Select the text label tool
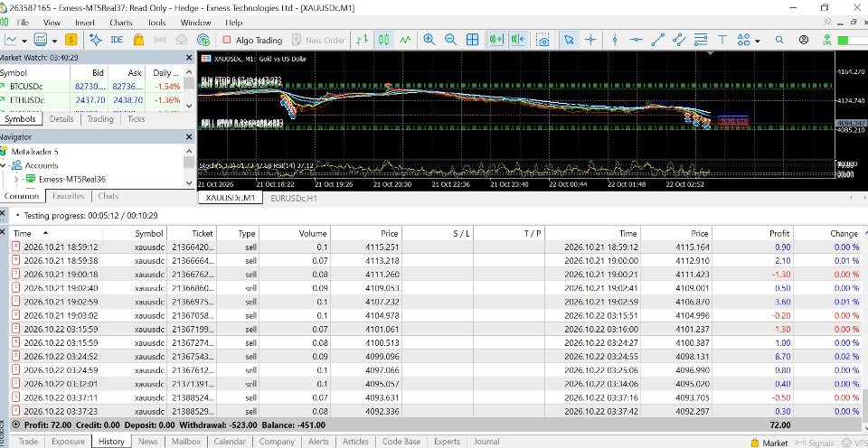 click(x=722, y=40)
